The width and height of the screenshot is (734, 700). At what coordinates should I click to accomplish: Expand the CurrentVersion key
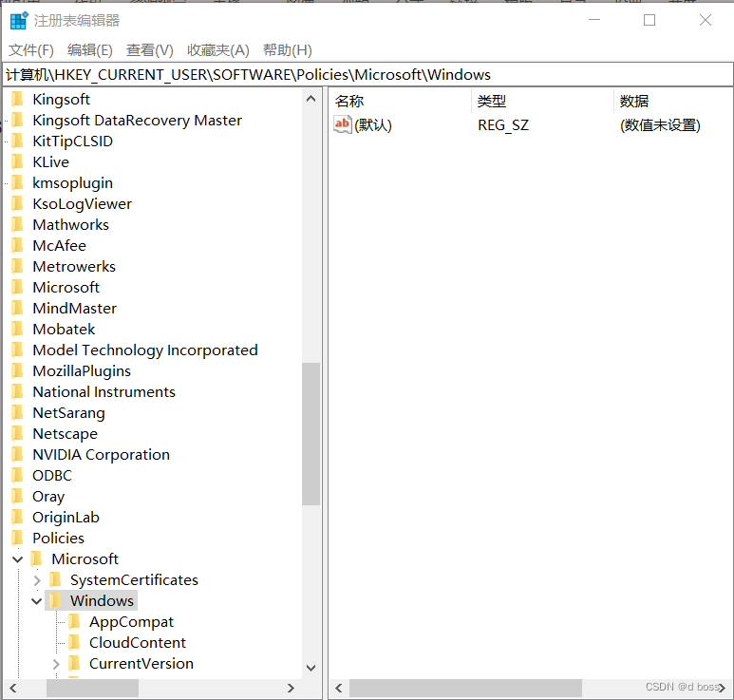[56, 664]
